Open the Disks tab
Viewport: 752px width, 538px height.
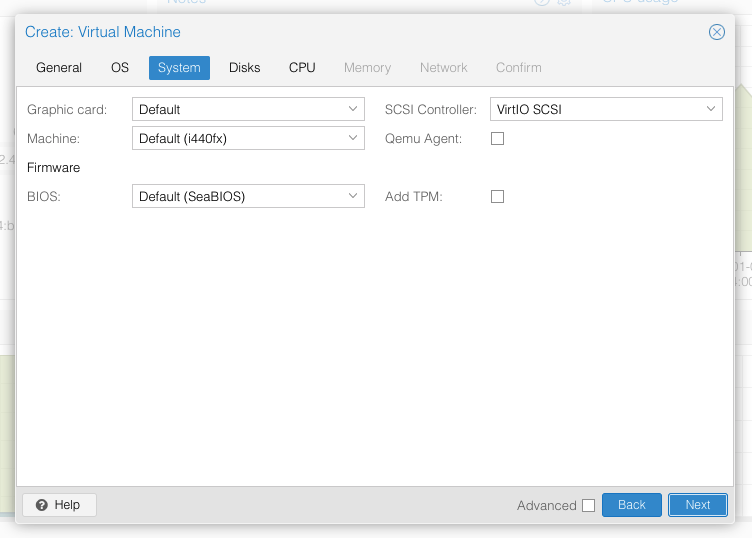pos(244,68)
